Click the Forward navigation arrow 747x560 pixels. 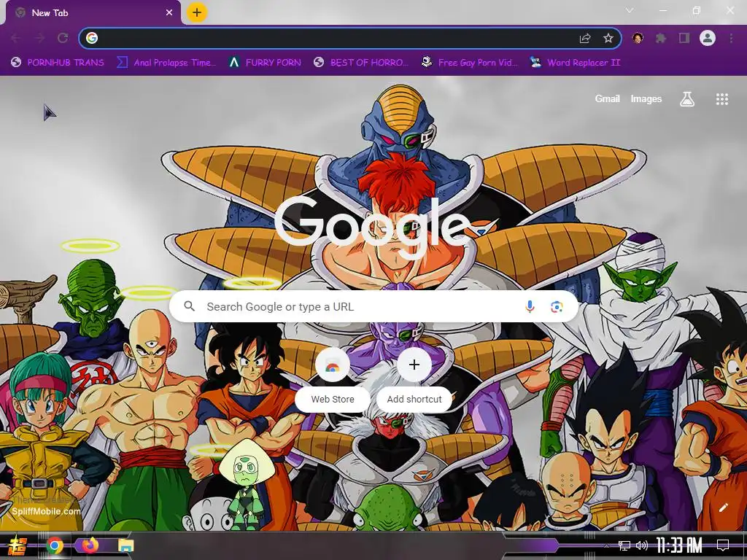coord(39,38)
